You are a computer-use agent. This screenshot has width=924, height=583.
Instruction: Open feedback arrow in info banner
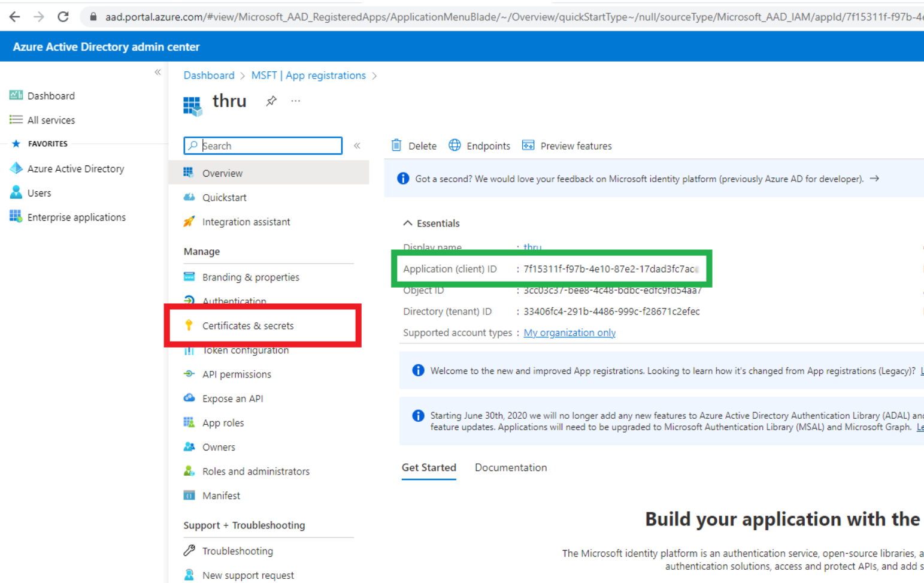coord(874,179)
